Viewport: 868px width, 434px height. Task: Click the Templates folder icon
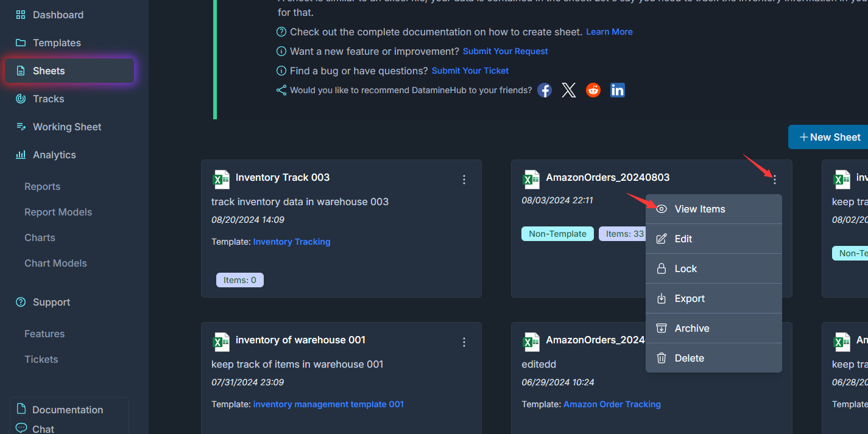click(21, 43)
